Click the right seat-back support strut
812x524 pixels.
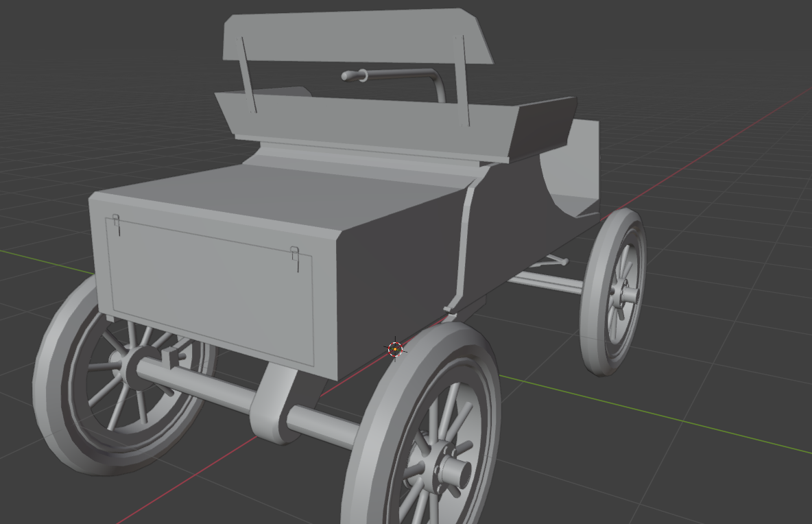click(x=462, y=81)
